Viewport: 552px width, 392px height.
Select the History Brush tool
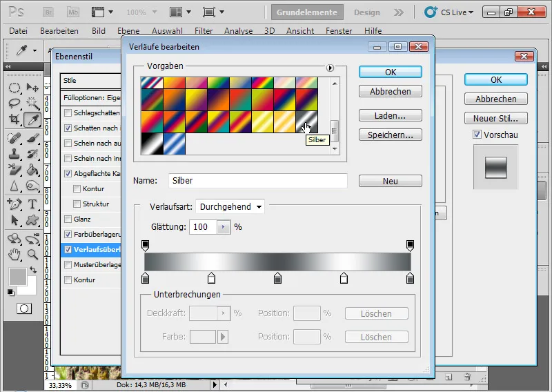click(x=32, y=154)
